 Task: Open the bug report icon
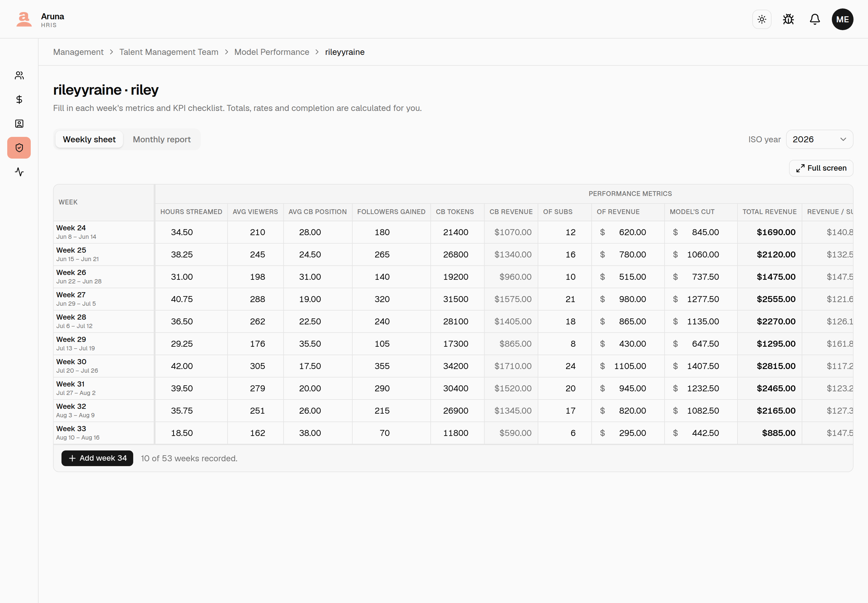[788, 19]
